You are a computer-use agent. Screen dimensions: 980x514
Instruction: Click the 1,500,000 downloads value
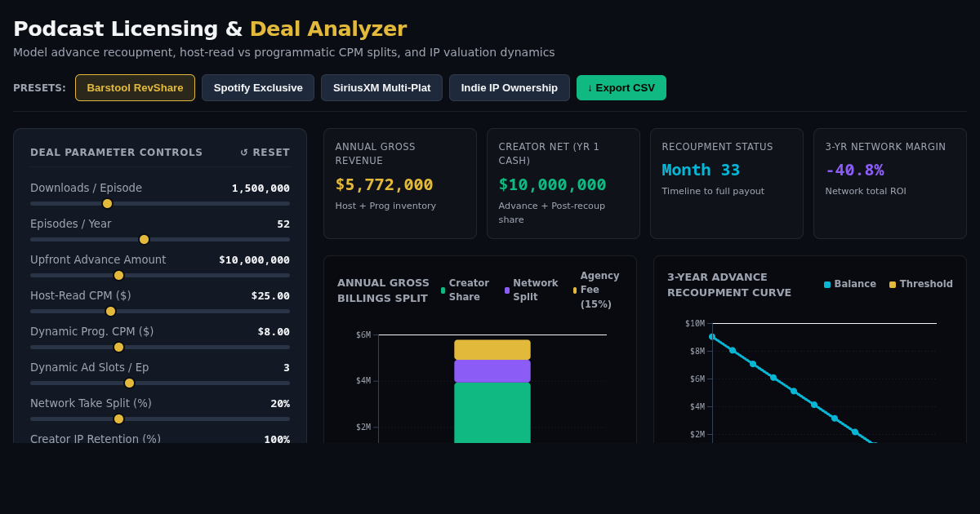pyautogui.click(x=261, y=188)
